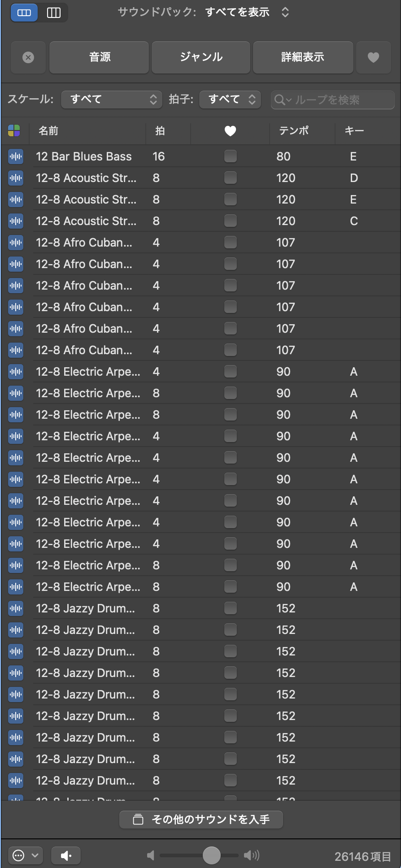
Task: Open 拍子 dropdown set to すべて
Action: click(x=230, y=100)
